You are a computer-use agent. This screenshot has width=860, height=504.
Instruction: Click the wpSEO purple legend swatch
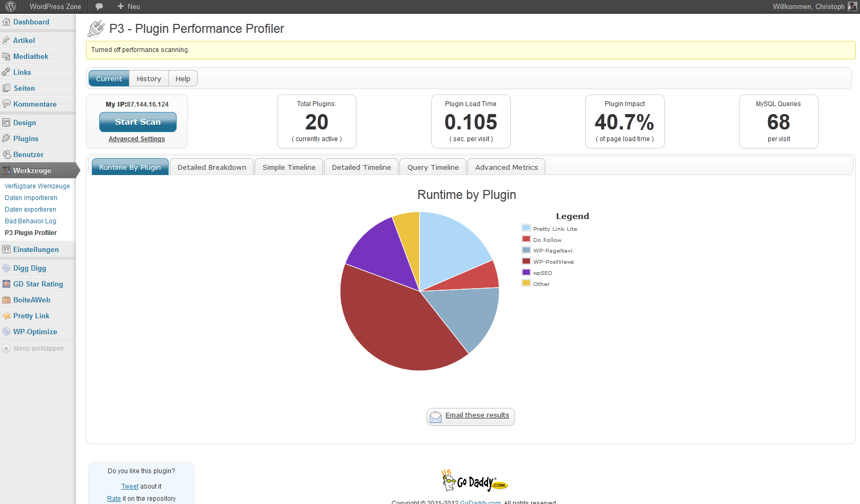(x=526, y=272)
